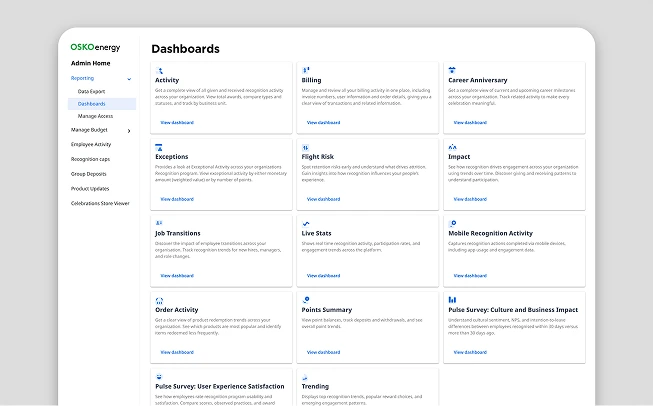View dashboard link for Pulse Survey Culture

(470, 352)
